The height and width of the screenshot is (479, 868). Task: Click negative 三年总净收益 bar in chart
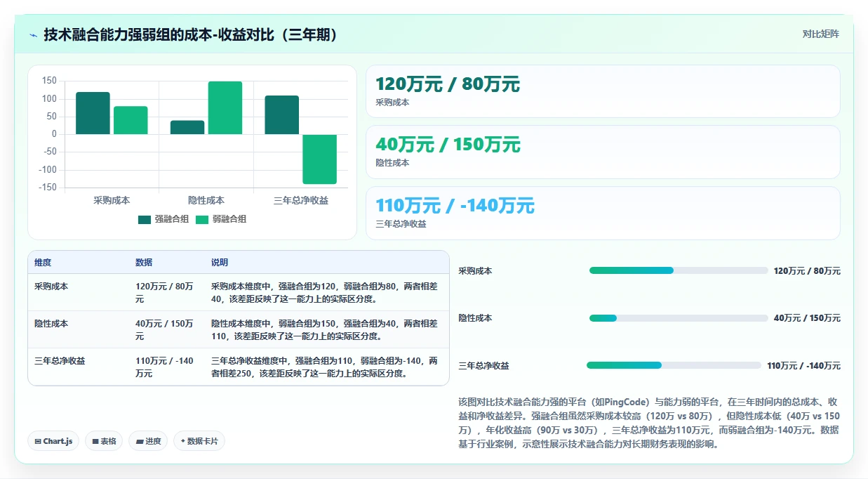coord(320,159)
